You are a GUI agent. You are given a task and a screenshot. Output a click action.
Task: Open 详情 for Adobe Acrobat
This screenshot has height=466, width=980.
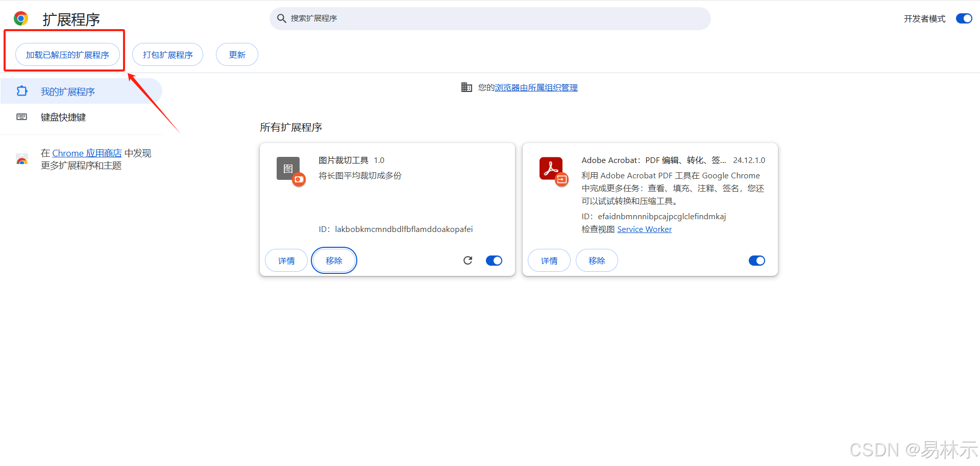coord(549,261)
